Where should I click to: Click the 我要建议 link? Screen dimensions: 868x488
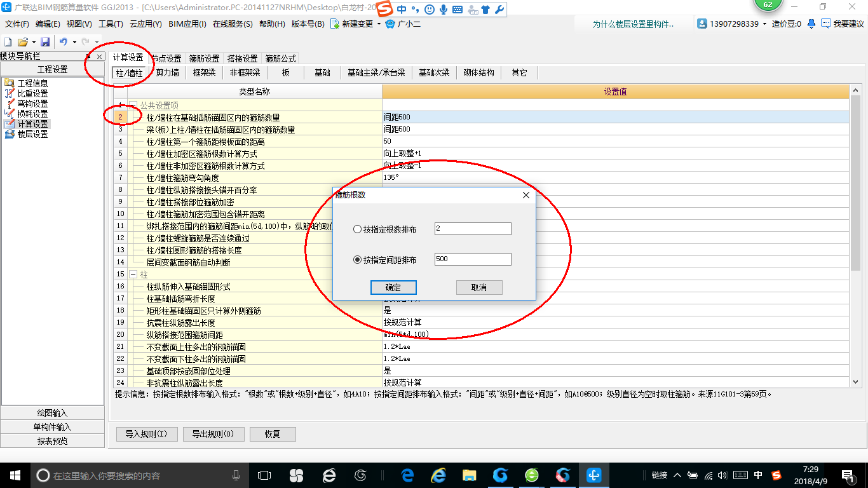click(848, 24)
